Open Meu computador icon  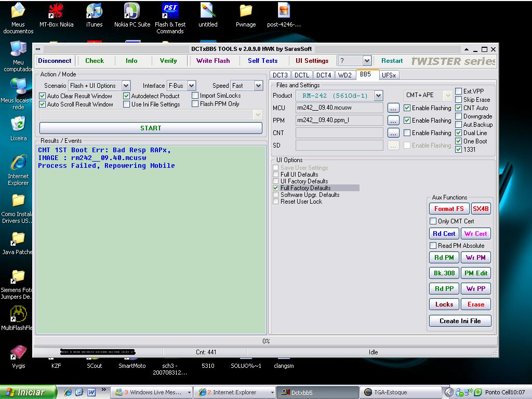[18, 56]
